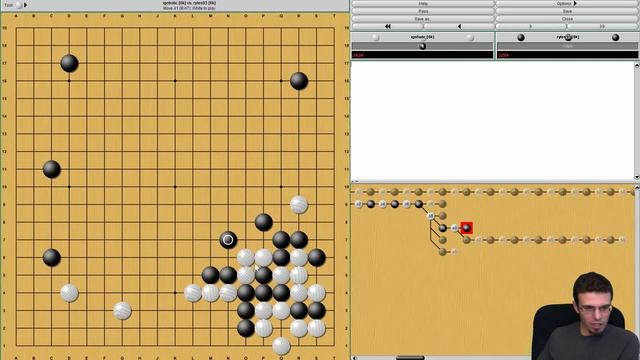Image resolution: width=640 pixels, height=360 pixels.
Task: Click the Close button
Action: click(x=567, y=19)
